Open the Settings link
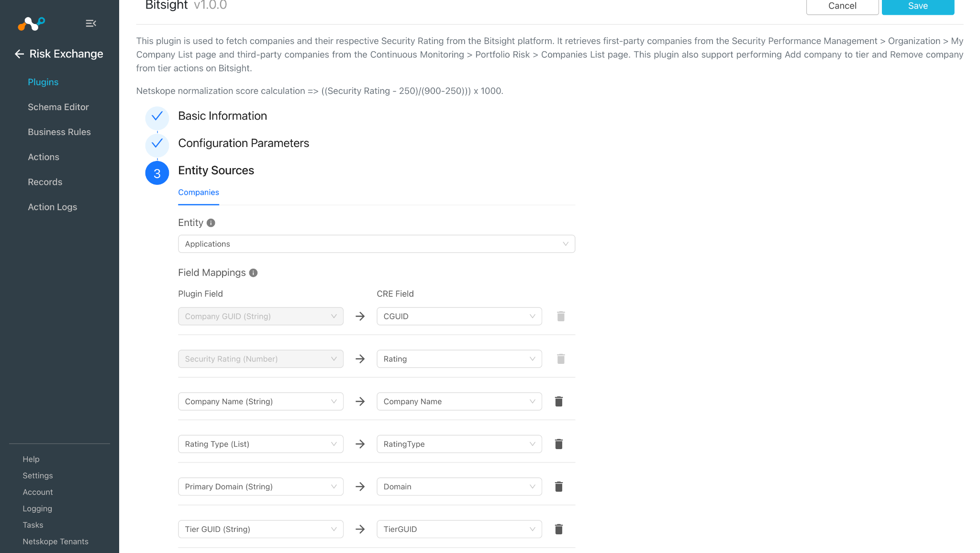The height and width of the screenshot is (553, 980). (x=38, y=476)
